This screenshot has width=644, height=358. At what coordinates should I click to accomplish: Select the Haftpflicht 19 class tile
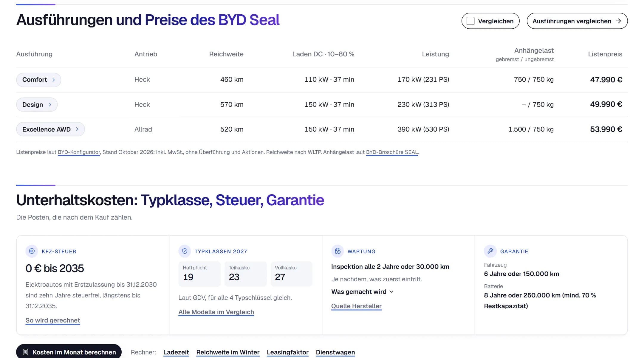[199, 274]
